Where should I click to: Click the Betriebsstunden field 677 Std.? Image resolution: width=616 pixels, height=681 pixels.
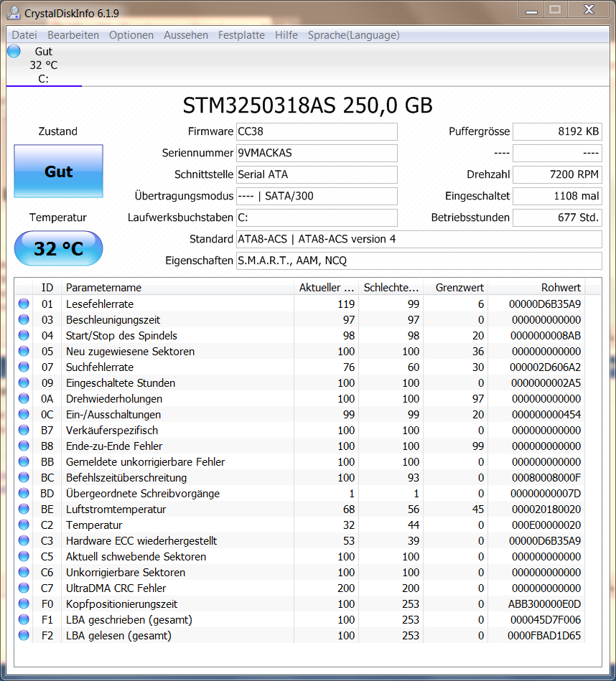(557, 217)
